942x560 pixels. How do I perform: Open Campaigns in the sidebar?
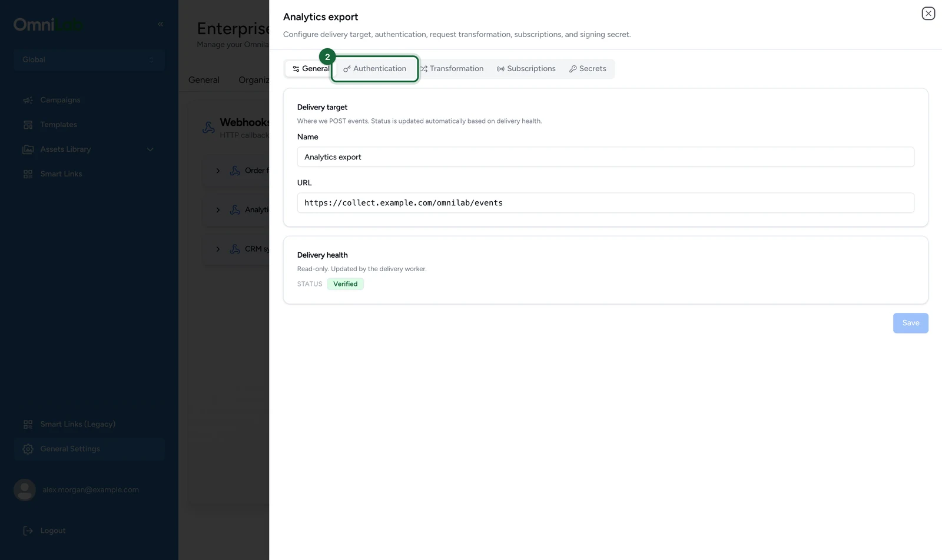[x=89, y=100]
